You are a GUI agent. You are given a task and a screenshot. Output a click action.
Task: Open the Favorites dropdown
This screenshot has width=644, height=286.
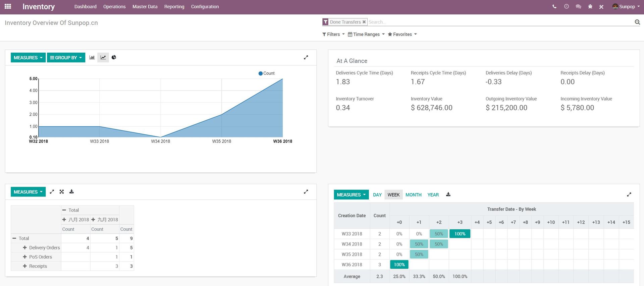402,34
